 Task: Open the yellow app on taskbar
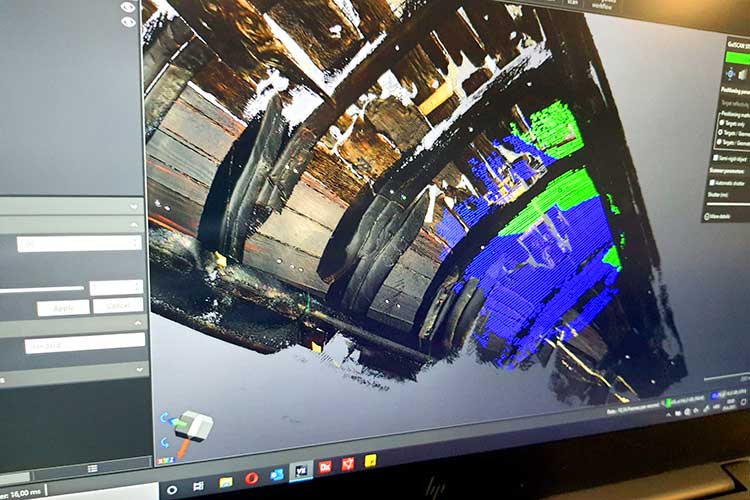tap(371, 461)
